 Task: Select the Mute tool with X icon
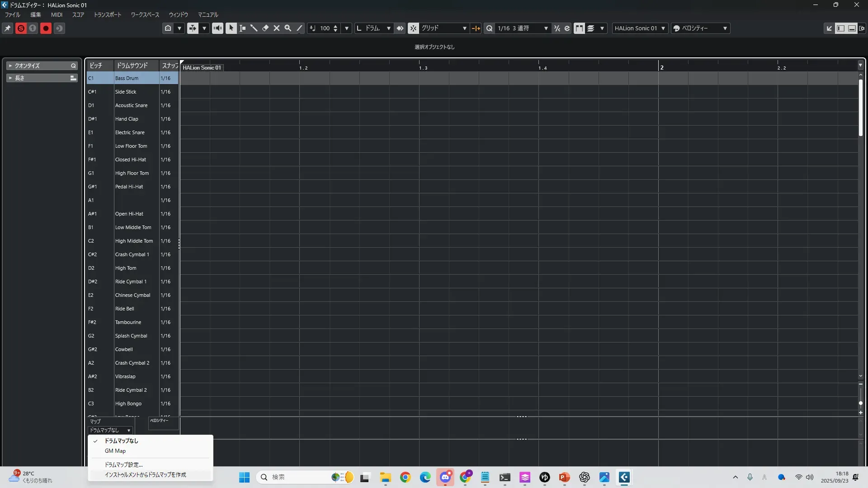tap(277, 28)
